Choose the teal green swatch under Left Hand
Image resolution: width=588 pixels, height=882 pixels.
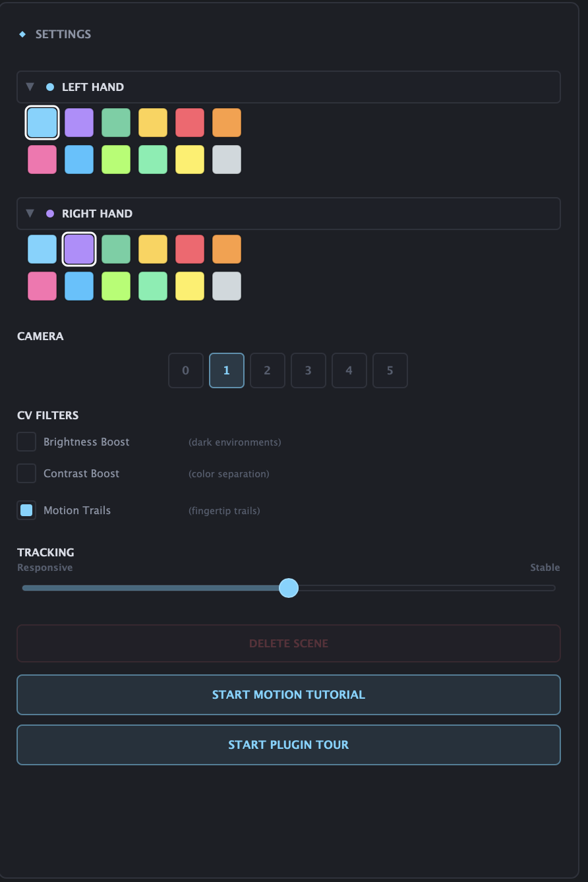tap(116, 123)
